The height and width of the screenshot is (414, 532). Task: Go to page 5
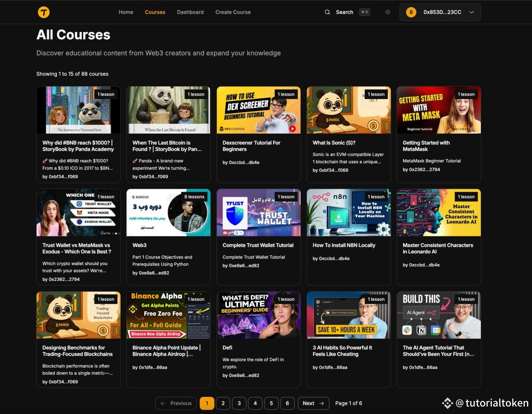pyautogui.click(x=271, y=403)
